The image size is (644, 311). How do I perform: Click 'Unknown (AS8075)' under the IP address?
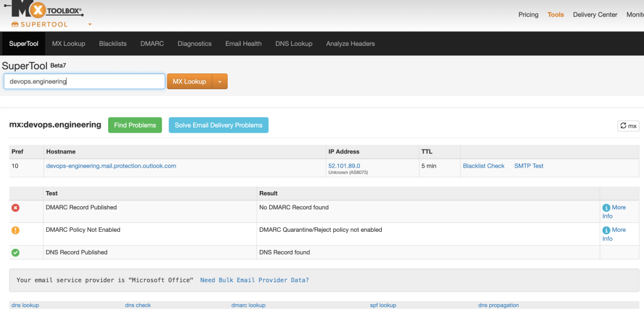[348, 173]
